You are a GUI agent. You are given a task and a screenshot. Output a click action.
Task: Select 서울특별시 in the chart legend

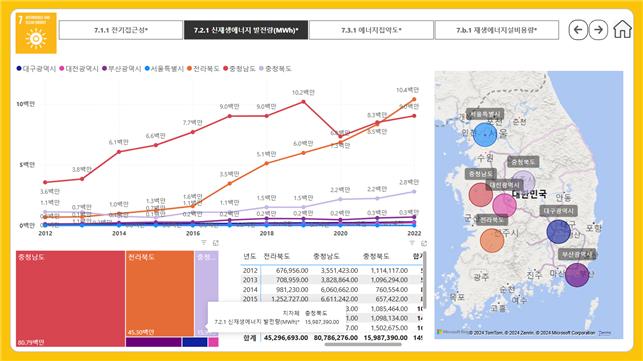click(x=164, y=69)
